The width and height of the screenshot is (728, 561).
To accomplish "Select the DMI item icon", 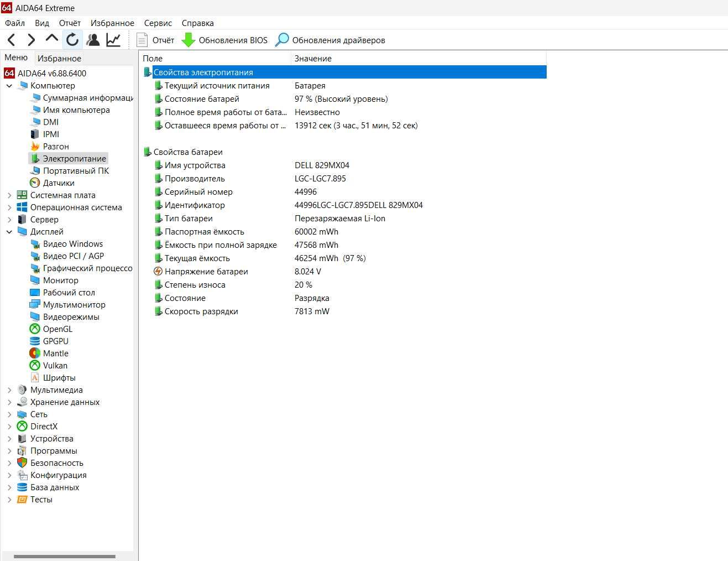I will coord(35,122).
